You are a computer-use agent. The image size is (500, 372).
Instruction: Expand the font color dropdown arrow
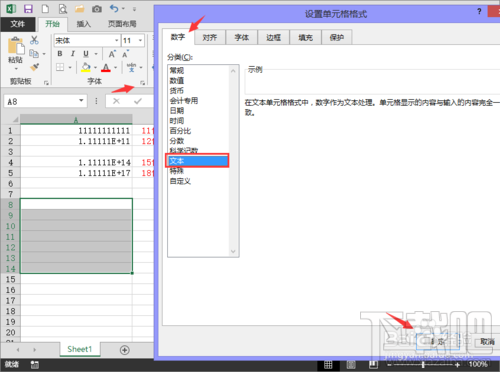click(116, 67)
